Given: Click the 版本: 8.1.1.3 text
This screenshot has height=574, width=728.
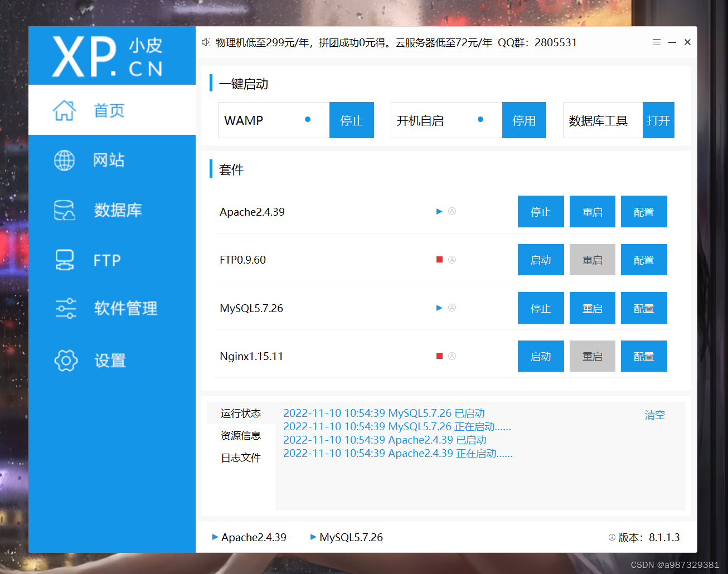Looking at the screenshot, I should [649, 537].
